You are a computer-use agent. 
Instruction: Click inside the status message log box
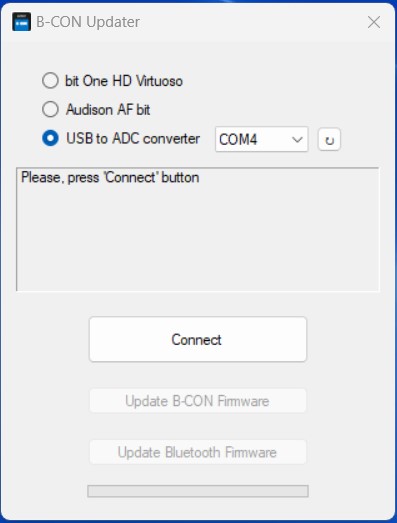(x=198, y=229)
